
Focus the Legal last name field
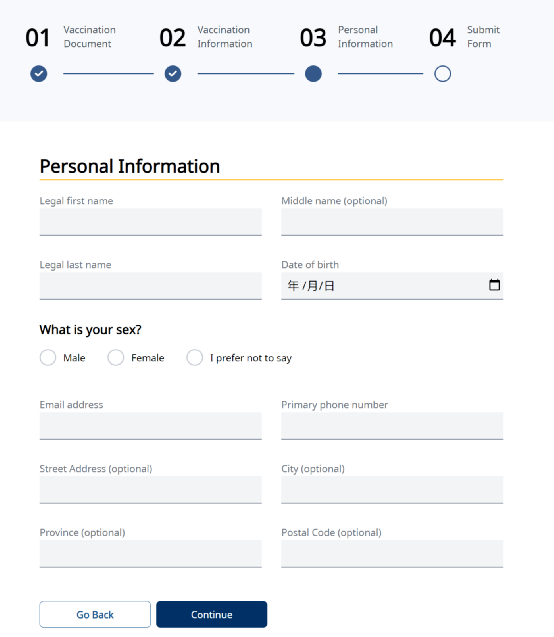coord(151,286)
